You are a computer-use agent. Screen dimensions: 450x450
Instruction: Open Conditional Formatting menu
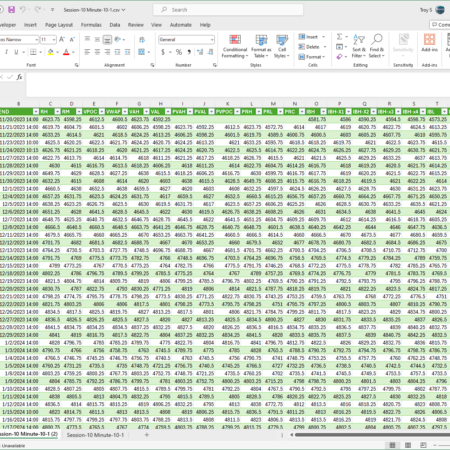click(235, 46)
